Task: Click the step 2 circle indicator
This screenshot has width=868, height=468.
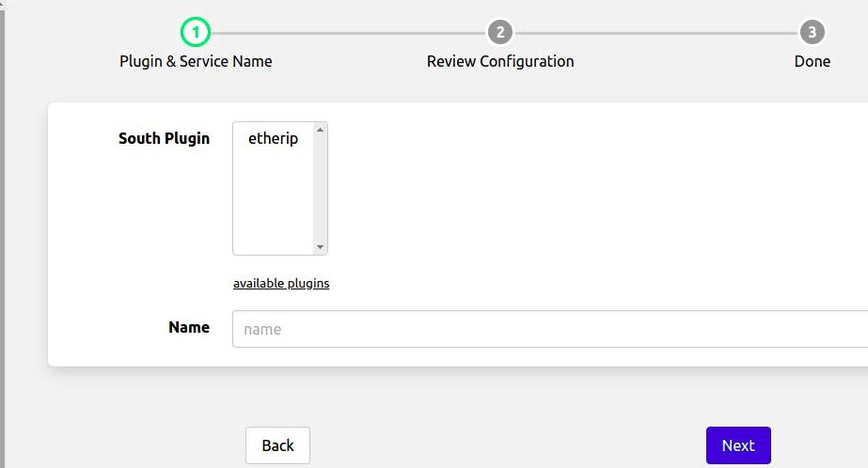Action: click(x=500, y=33)
